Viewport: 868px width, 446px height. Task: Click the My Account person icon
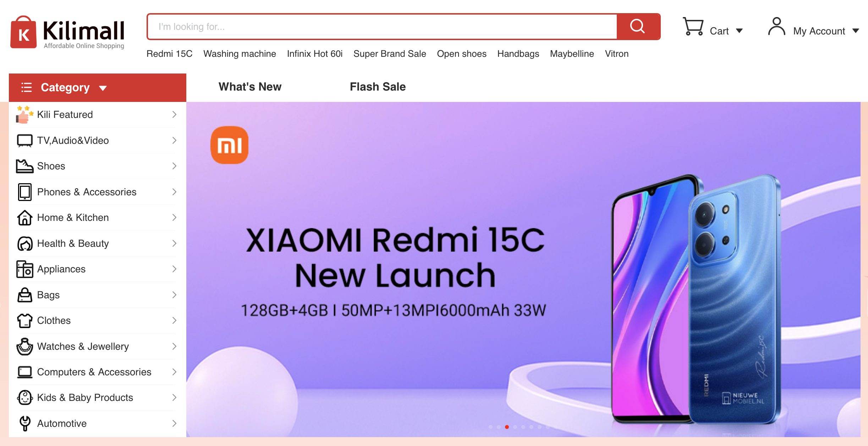click(776, 27)
